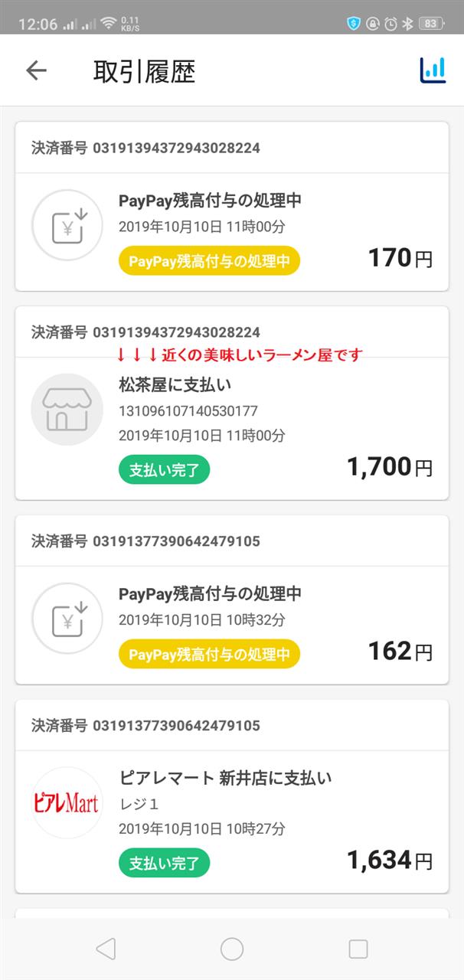Tap green 支払い完了 badge for 1,700円
464x980 pixels.
pos(164,469)
